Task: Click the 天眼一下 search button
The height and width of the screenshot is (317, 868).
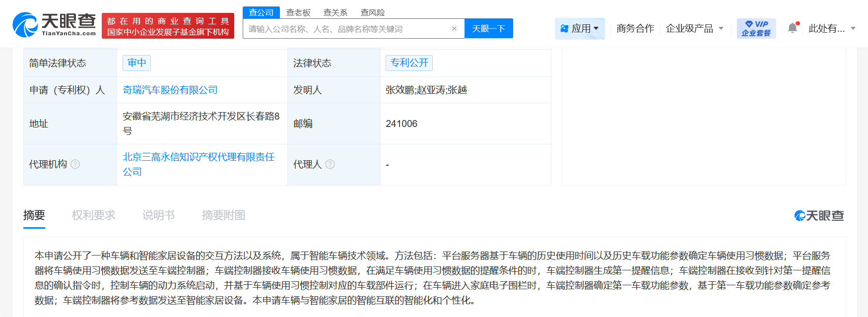Action: 489,29
